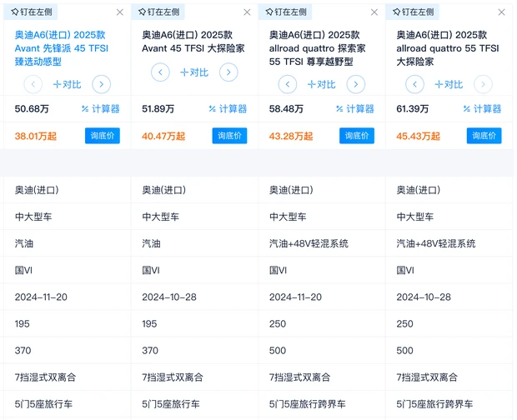The height and width of the screenshot is (420, 517).
Task: Go to next model in fourth column
Action: click(483, 84)
